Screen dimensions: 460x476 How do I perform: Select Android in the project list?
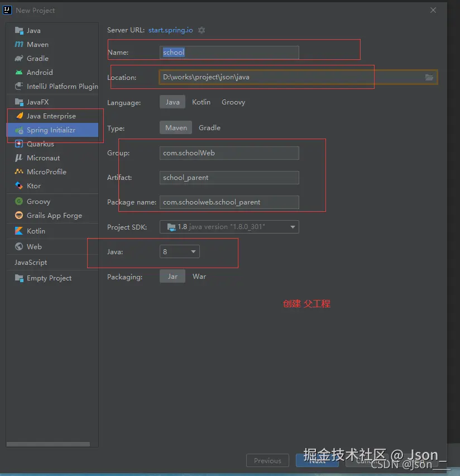(x=52, y=72)
